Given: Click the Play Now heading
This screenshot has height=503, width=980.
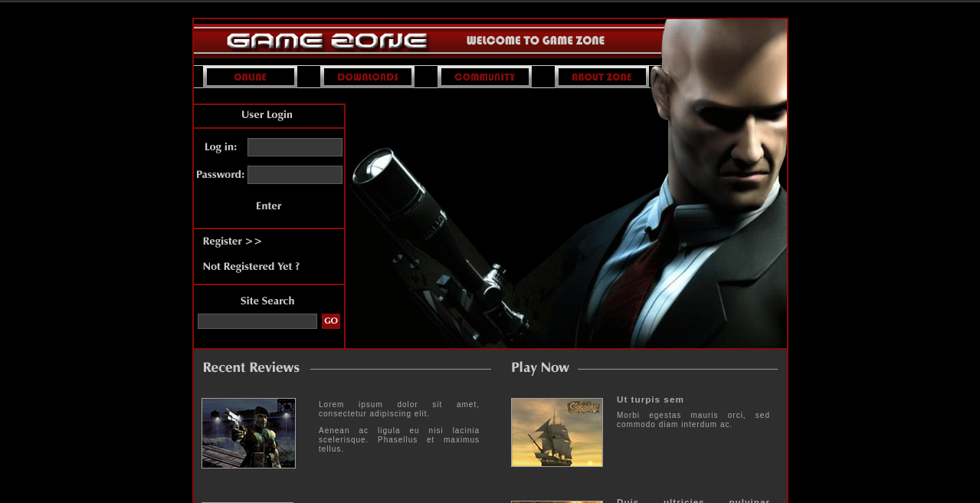Looking at the screenshot, I should pos(540,368).
